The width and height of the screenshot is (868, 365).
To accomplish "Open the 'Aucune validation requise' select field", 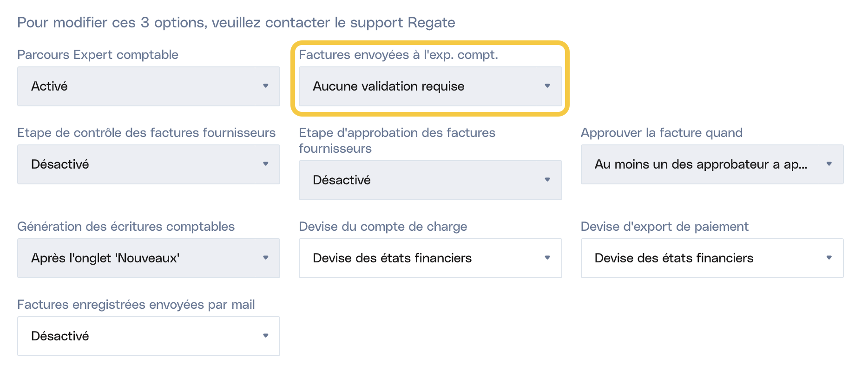I will 418,86.
